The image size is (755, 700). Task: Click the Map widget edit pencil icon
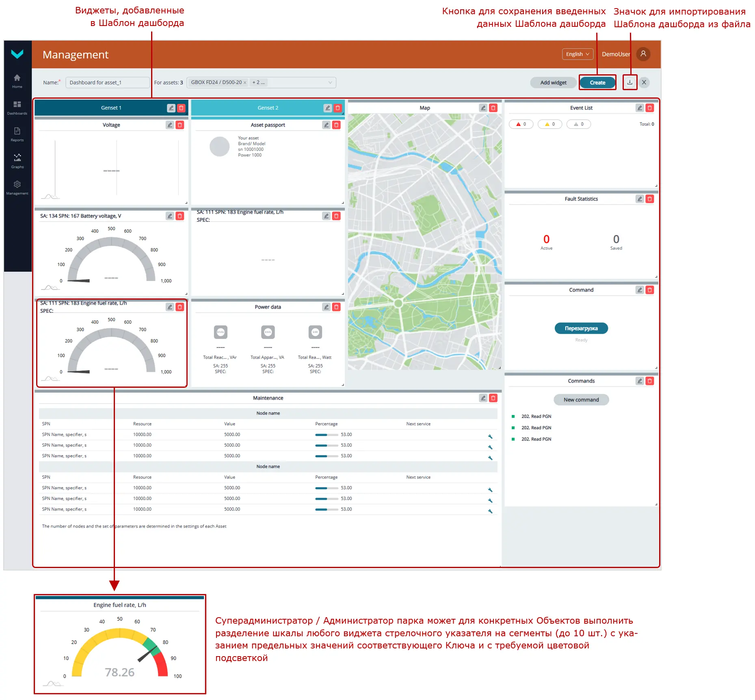(x=483, y=108)
